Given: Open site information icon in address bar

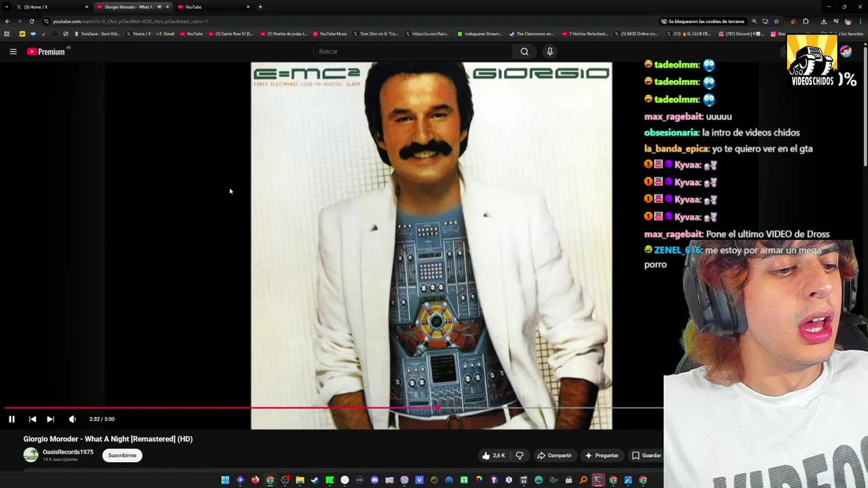Looking at the screenshot, I should [x=46, y=21].
